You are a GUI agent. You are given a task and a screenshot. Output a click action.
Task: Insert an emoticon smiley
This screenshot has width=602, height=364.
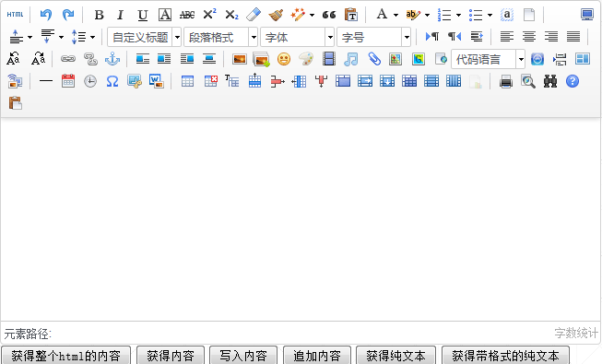284,59
